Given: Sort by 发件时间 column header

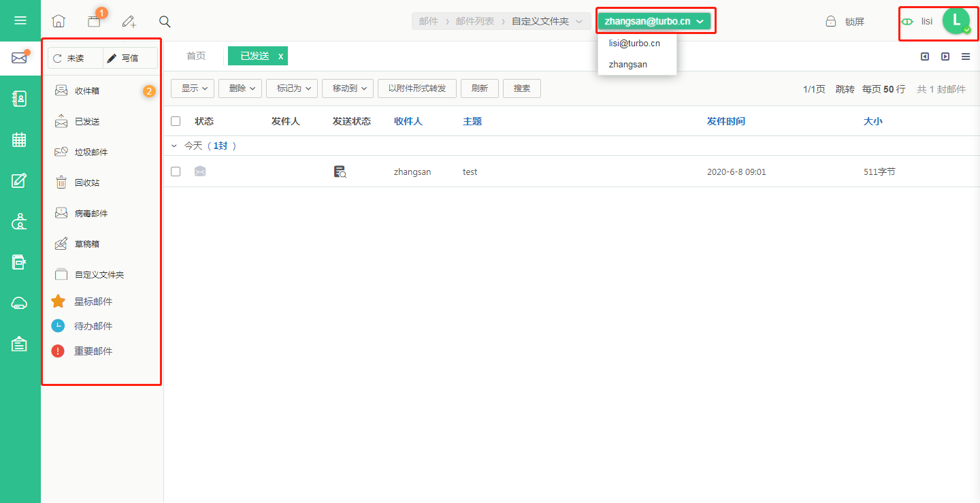Looking at the screenshot, I should (726, 121).
